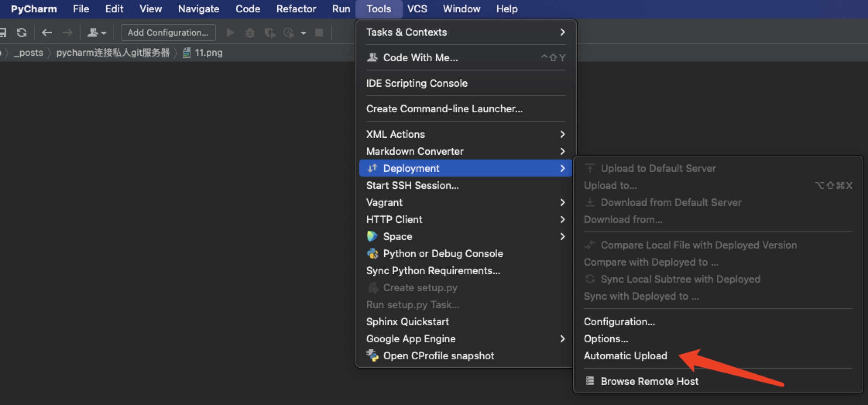
Task: Click the Profile toolbar icon
Action: [289, 33]
